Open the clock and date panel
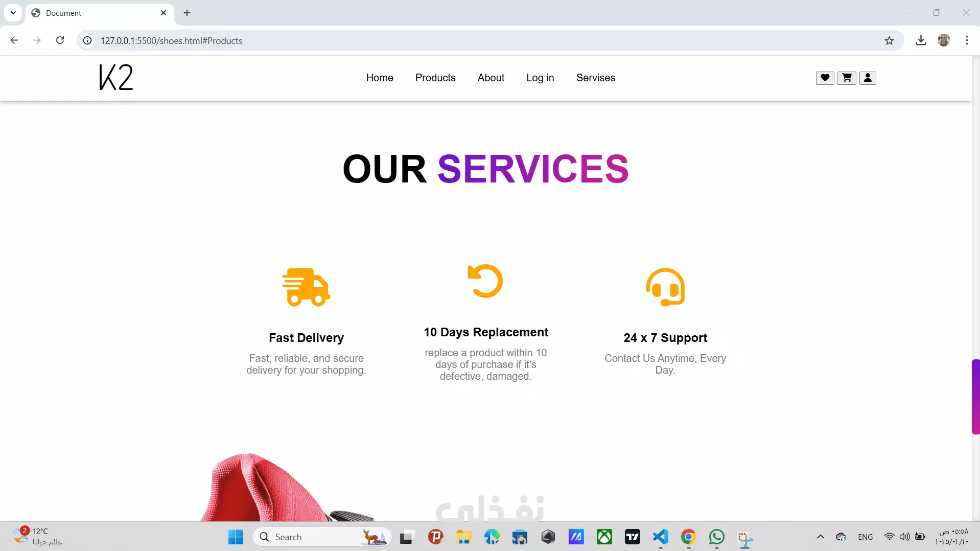This screenshot has height=551, width=980. click(952, 537)
